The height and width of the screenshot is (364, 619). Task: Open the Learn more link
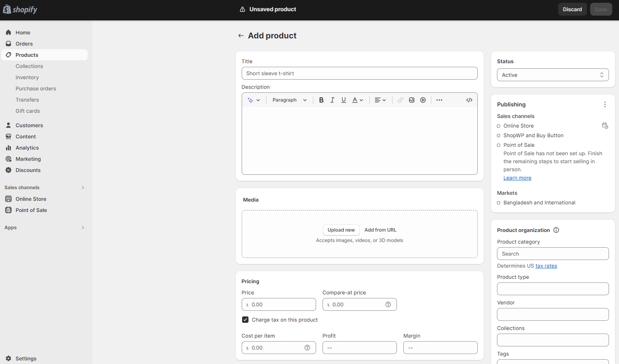[517, 178]
